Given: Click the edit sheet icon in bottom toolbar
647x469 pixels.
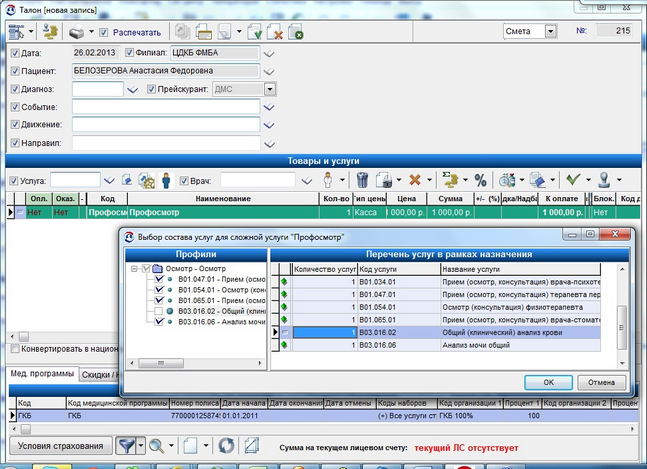Looking at the screenshot, I should click(251, 445).
